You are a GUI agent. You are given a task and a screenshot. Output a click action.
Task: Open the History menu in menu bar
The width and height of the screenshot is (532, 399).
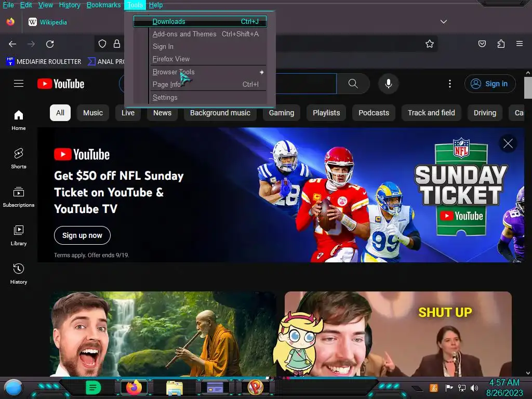point(70,5)
